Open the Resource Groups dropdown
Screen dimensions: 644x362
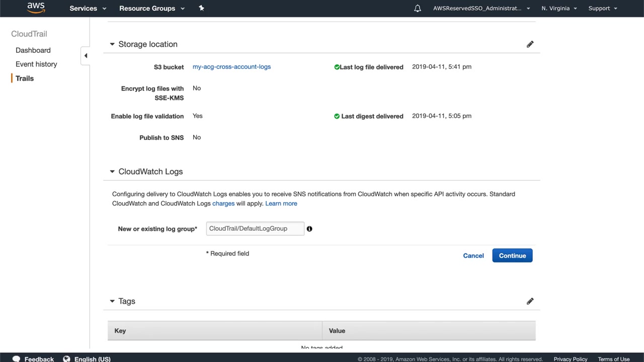coord(151,9)
